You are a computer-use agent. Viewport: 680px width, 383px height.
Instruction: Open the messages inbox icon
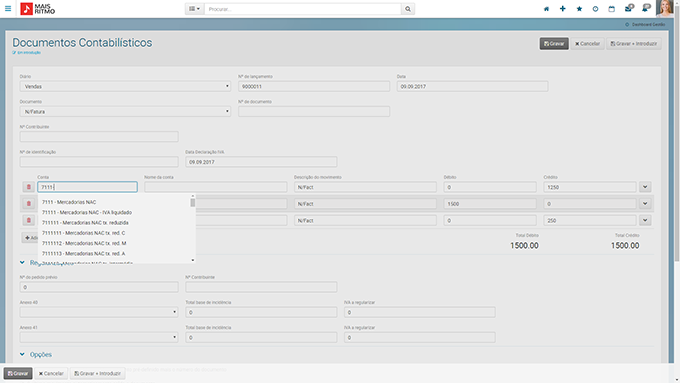tap(629, 8)
